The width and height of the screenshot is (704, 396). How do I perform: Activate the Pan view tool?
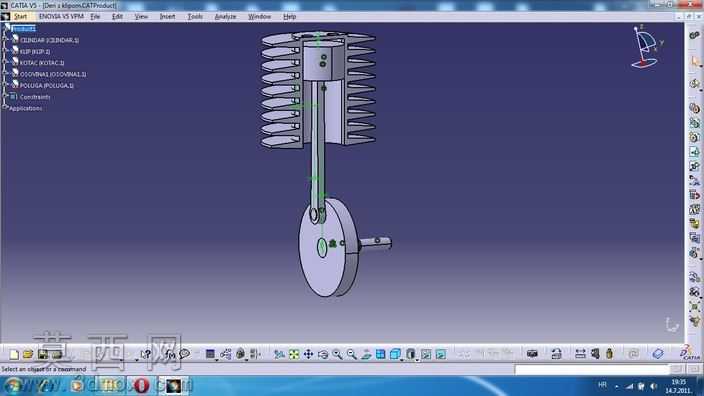pyautogui.click(x=308, y=355)
